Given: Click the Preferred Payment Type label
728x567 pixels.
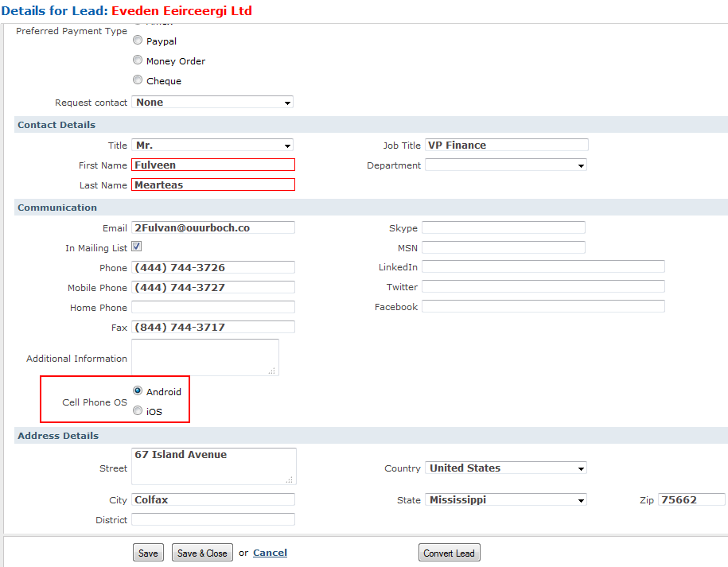Looking at the screenshot, I should (72, 31).
